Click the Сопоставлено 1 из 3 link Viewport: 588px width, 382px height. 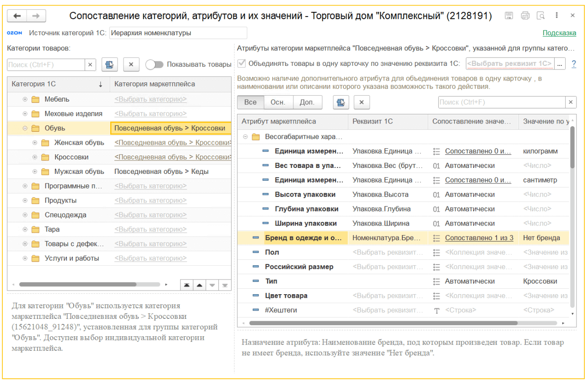pyautogui.click(x=479, y=238)
